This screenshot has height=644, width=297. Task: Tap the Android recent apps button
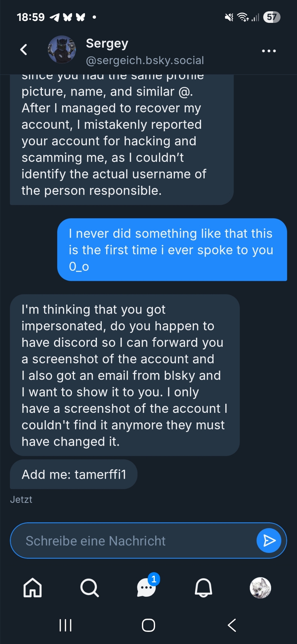(65, 625)
